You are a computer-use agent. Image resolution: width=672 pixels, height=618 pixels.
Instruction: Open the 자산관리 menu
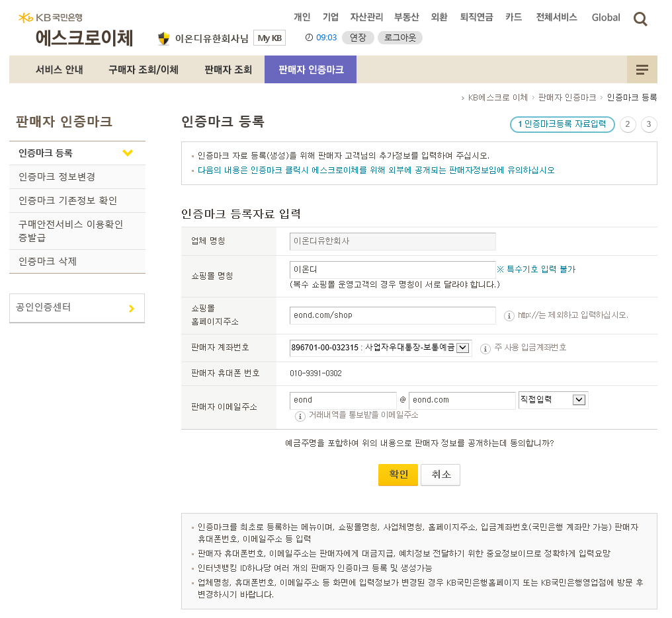366,17
